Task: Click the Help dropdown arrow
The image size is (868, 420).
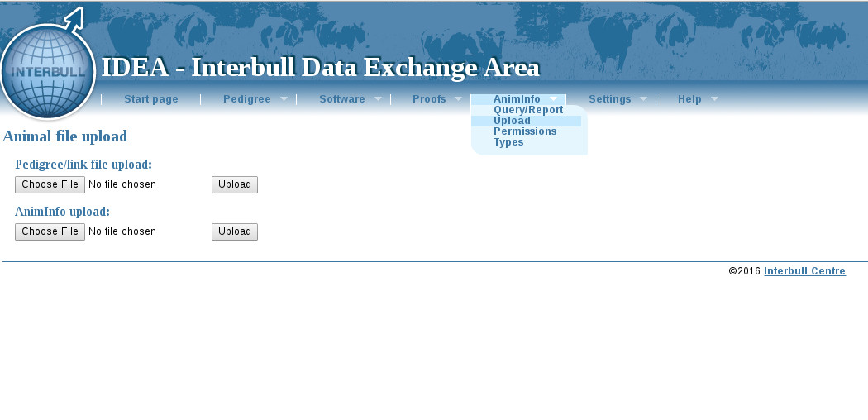Action: click(714, 99)
